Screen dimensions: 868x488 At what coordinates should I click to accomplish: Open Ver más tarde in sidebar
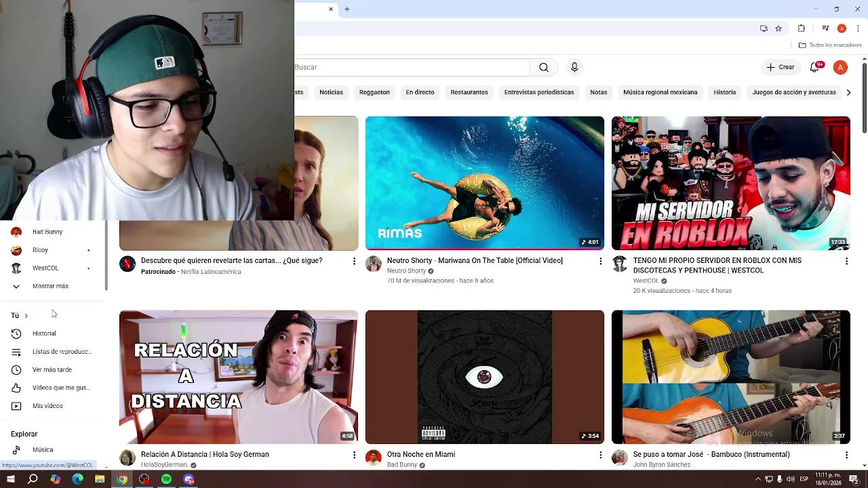[53, 369]
